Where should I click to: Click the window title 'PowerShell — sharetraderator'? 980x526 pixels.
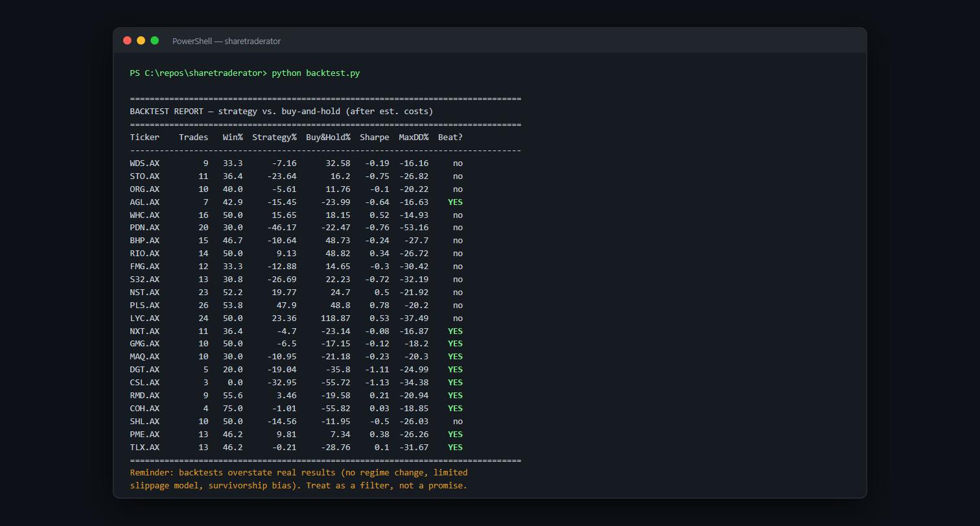pyautogui.click(x=226, y=41)
